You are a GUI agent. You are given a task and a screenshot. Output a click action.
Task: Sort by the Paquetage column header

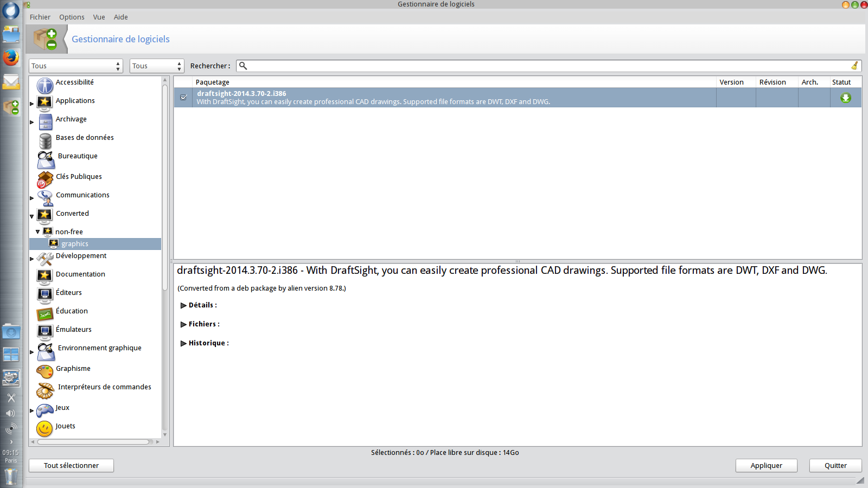click(x=455, y=82)
